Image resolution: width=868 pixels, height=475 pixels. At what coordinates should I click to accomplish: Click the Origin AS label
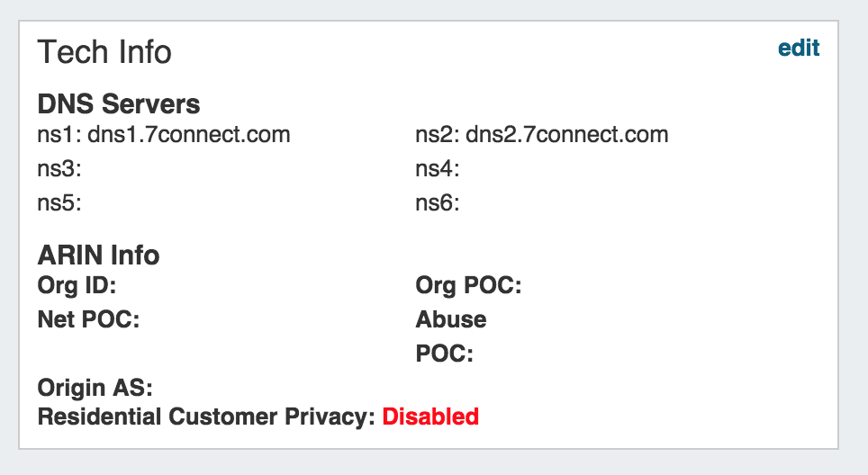tap(95, 389)
